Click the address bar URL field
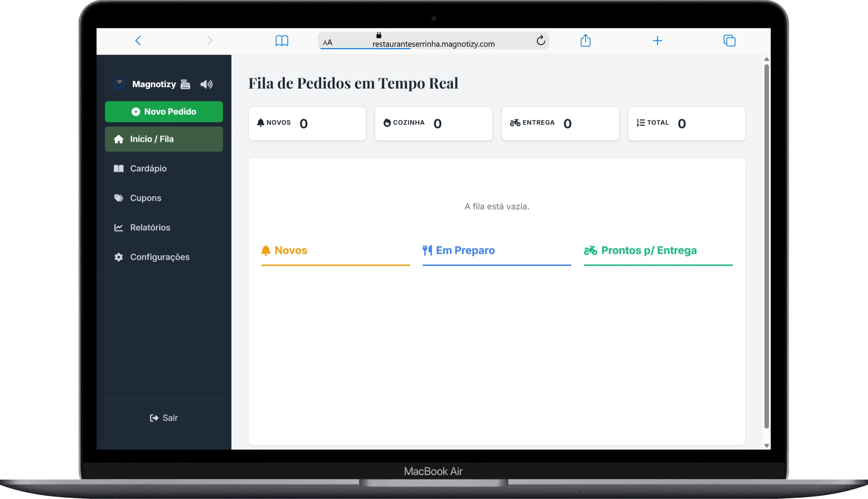Viewport: 868px width, 499px height. [433, 41]
